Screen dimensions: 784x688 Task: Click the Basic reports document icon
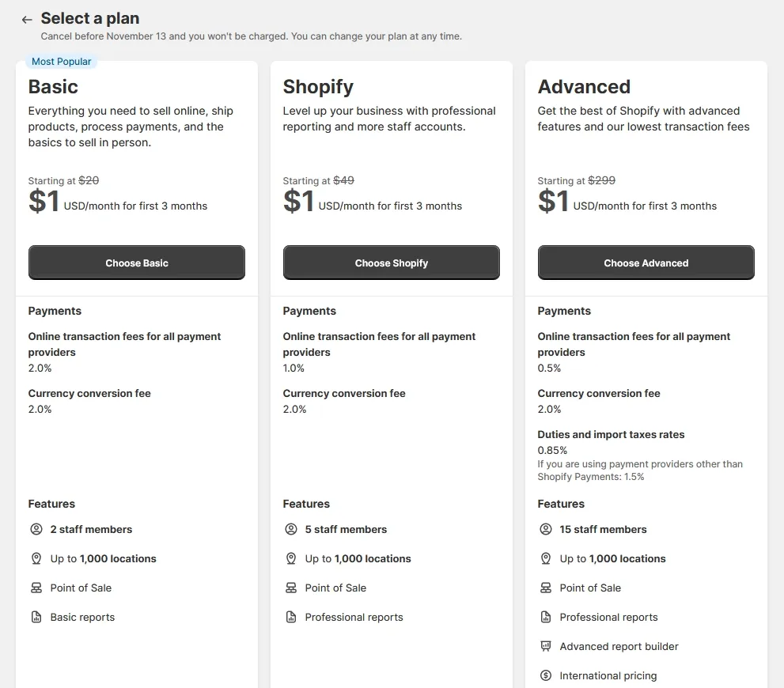[x=36, y=617]
